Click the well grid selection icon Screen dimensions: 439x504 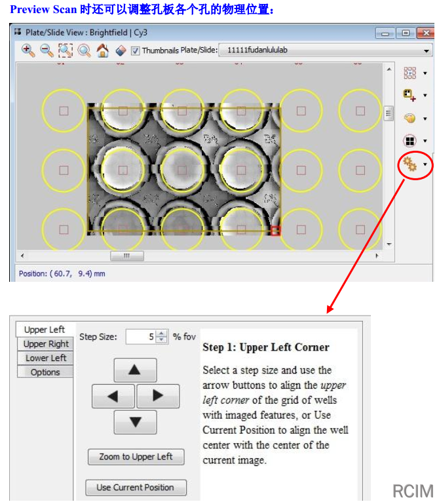(410, 73)
